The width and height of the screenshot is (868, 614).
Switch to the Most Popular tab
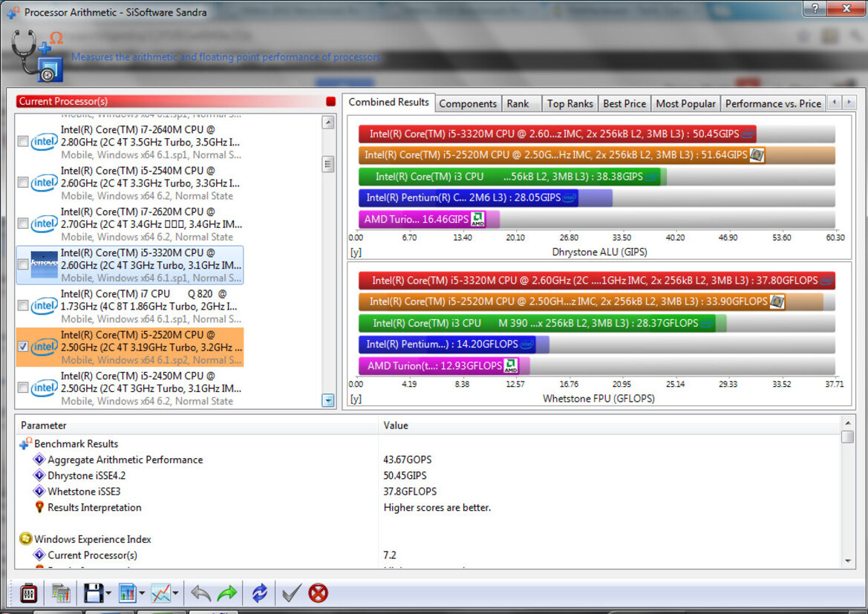click(x=685, y=103)
